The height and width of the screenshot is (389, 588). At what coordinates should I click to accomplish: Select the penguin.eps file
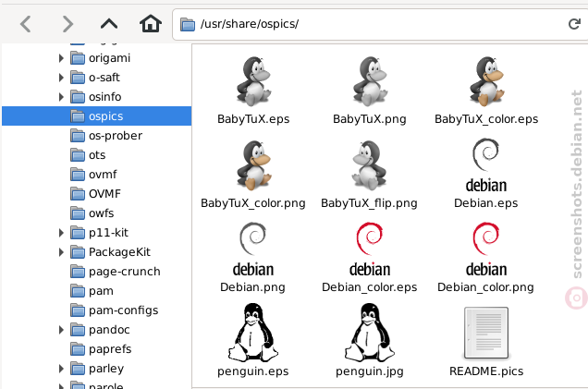click(253, 340)
